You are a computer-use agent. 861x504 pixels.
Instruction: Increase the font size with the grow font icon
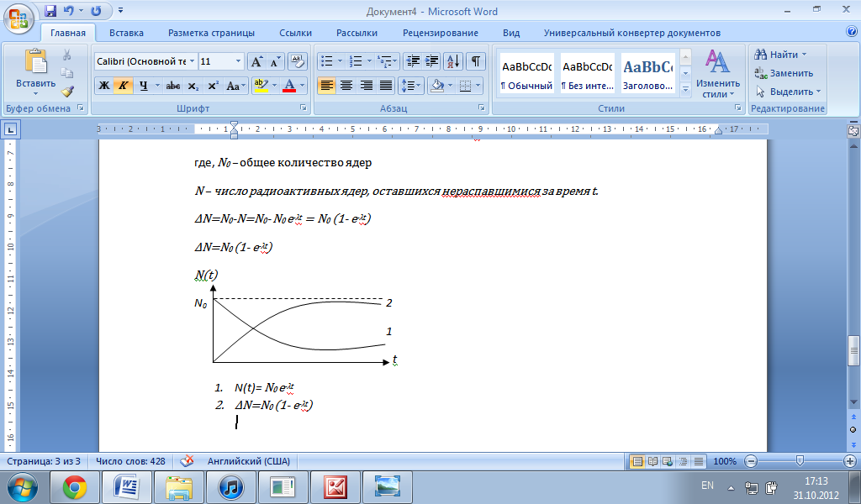click(x=256, y=61)
